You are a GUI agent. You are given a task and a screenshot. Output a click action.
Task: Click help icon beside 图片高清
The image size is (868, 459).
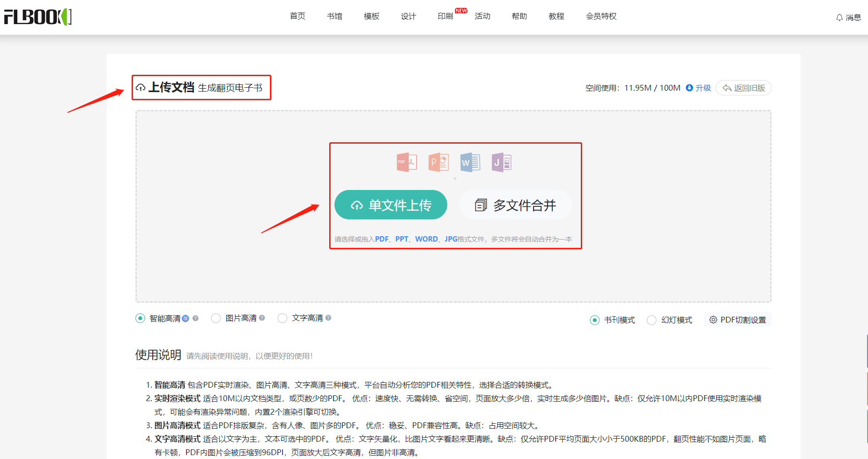262,318
